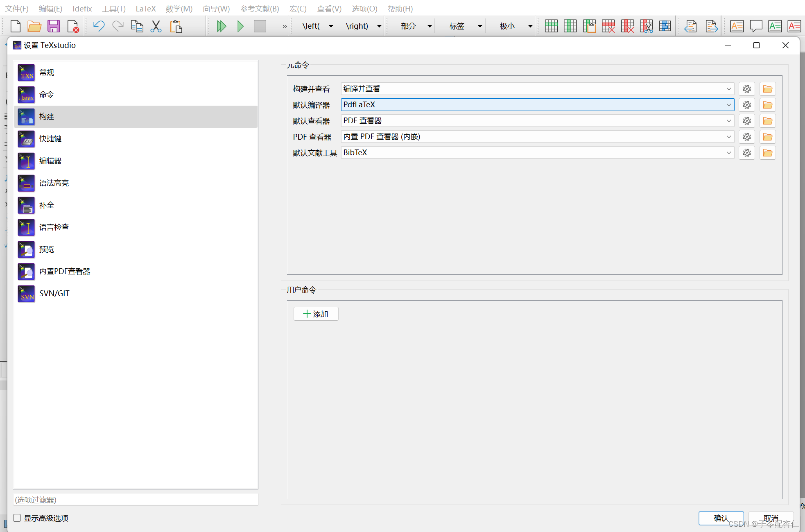This screenshot has width=805, height=532.
Task: Open the LaTeX menu
Action: (146, 9)
